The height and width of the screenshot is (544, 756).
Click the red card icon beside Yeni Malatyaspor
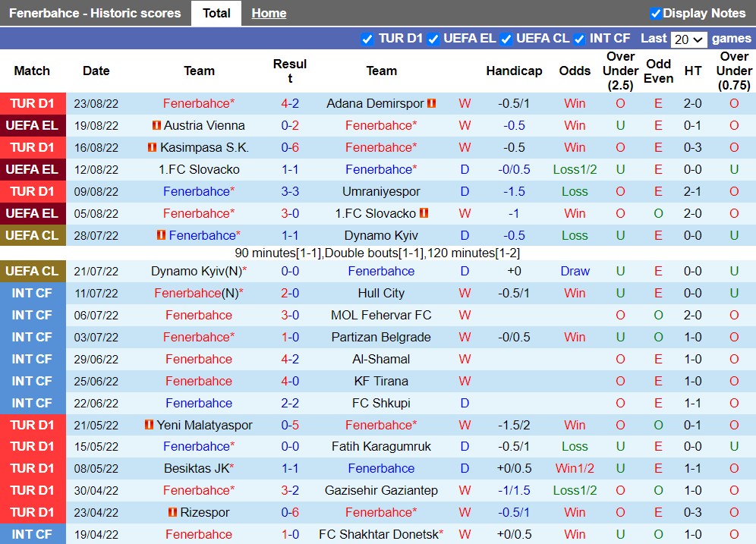coord(150,425)
